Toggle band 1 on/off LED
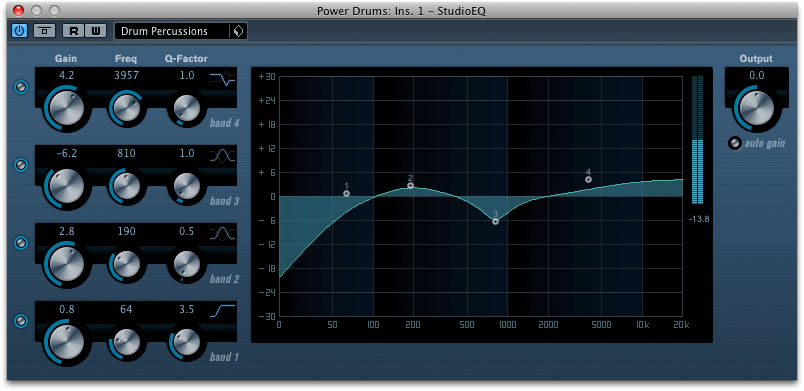The height and width of the screenshot is (391, 804). click(x=21, y=321)
